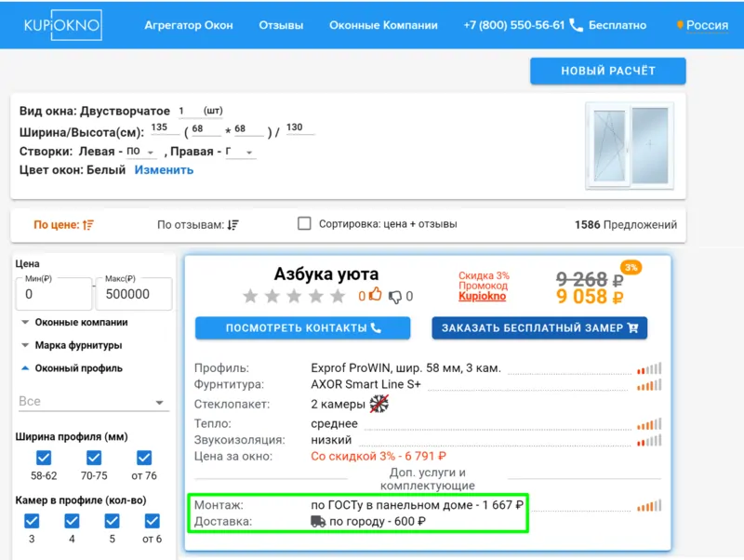Go to the 'Отзывы' page
The image size is (744, 560).
pos(281,25)
